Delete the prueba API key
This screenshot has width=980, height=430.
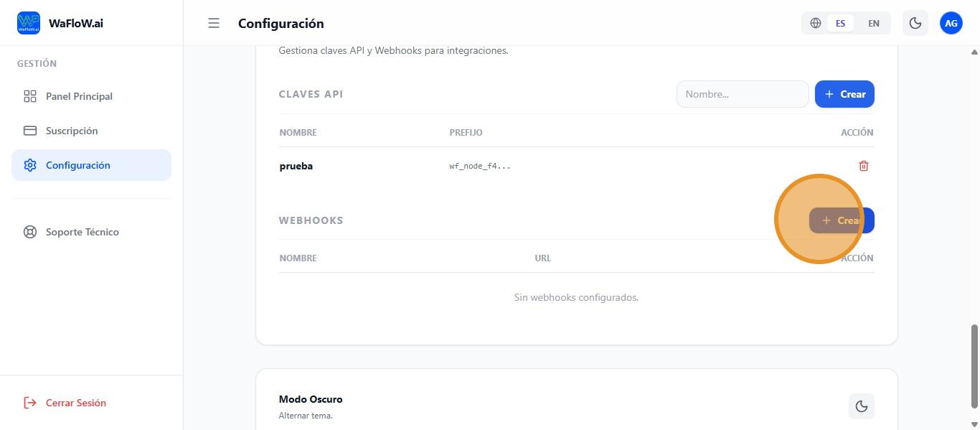[x=863, y=166]
